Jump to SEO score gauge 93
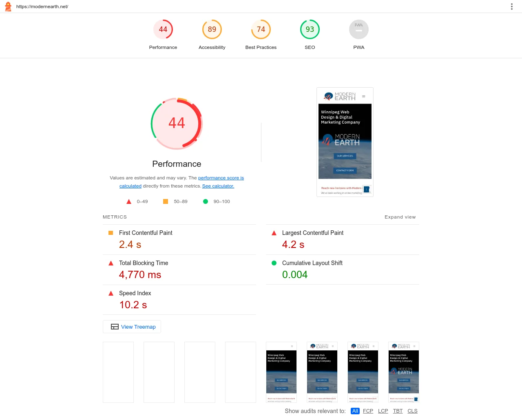The width and height of the screenshot is (522, 420). (310, 30)
